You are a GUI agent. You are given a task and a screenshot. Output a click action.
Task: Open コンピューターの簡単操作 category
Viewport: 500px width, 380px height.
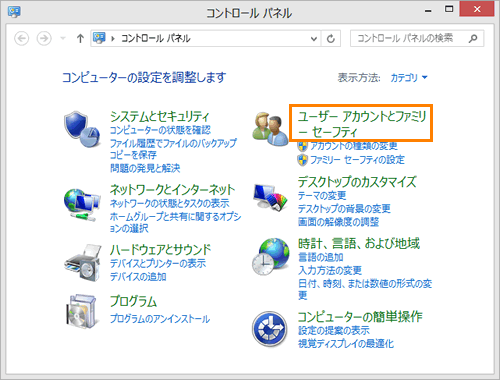click(360, 316)
